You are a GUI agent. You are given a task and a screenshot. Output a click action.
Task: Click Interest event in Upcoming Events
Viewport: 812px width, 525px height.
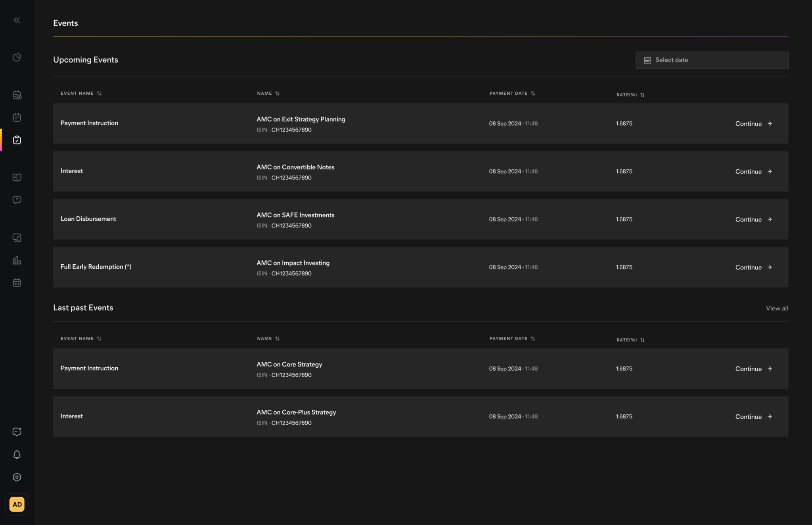[72, 171]
